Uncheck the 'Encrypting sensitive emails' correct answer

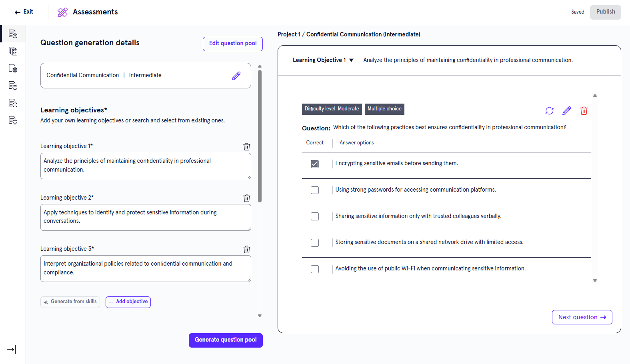pos(315,164)
